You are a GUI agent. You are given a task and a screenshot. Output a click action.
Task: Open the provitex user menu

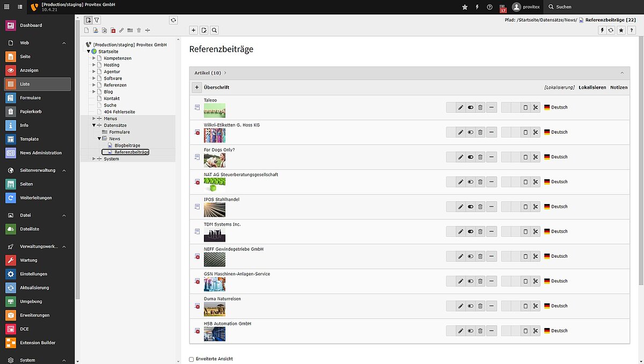[525, 7]
